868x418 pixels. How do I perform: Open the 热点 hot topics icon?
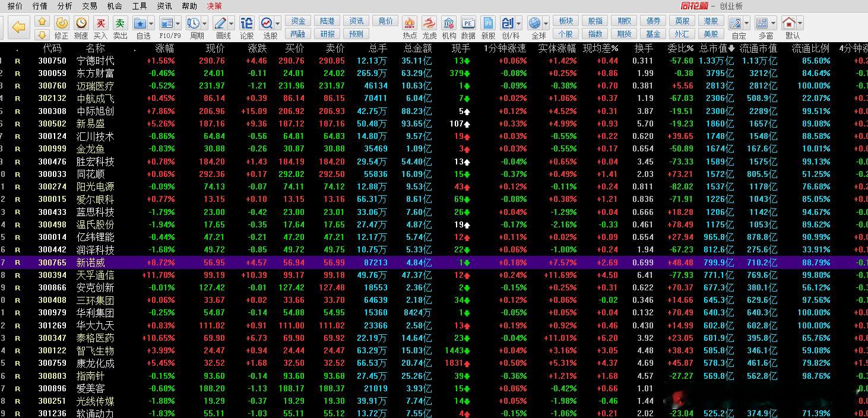[409, 23]
